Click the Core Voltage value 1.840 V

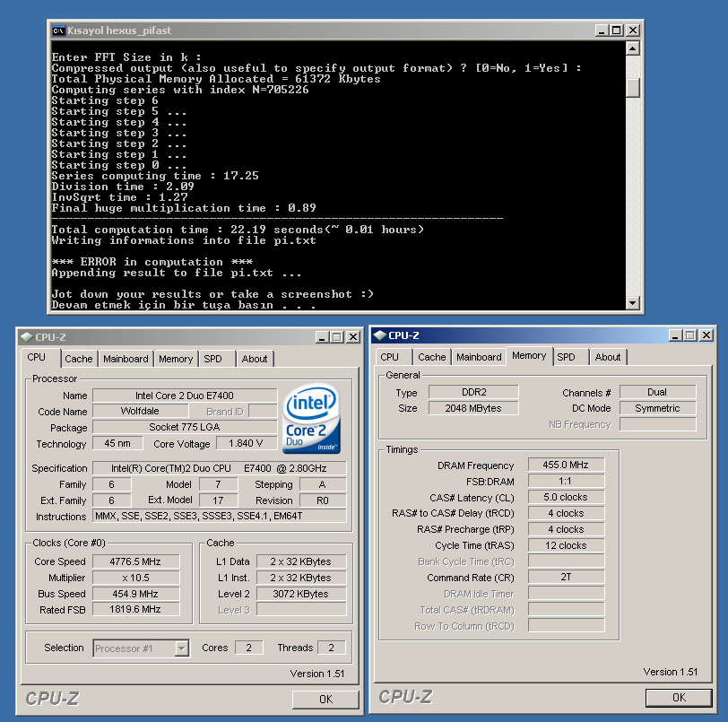[x=246, y=443]
